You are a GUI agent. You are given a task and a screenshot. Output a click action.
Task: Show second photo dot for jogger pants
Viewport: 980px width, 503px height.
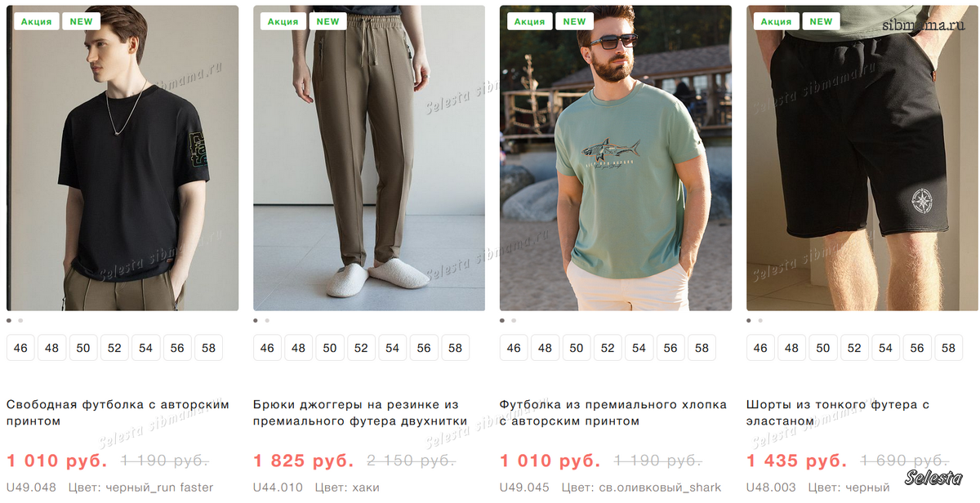[267, 321]
